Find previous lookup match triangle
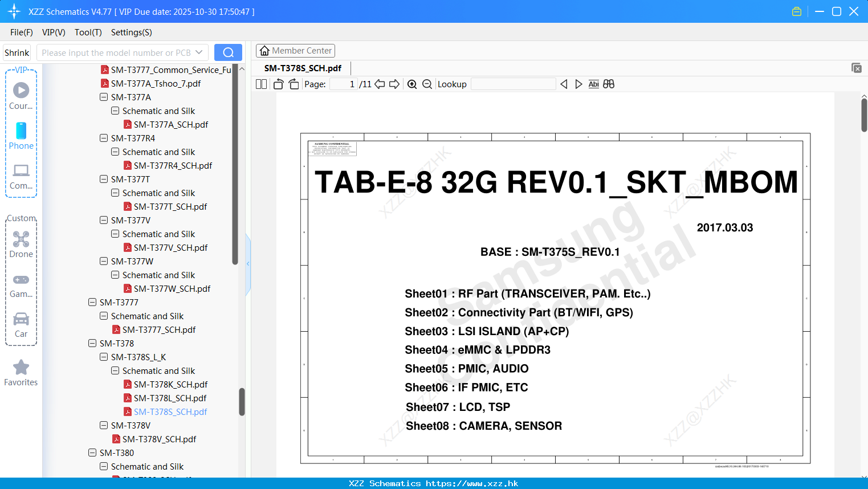Screen dimensions: 868x489 coord(564,84)
